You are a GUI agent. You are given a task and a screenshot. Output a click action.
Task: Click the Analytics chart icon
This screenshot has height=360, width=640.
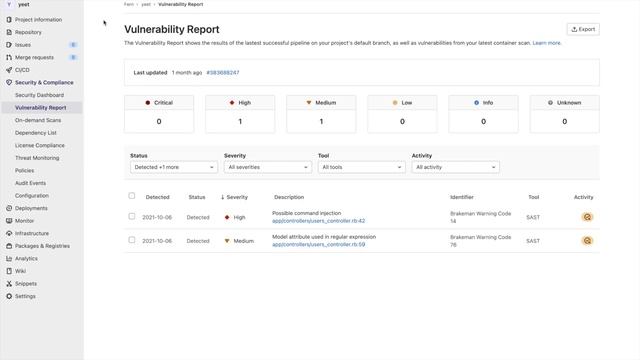[9, 259]
